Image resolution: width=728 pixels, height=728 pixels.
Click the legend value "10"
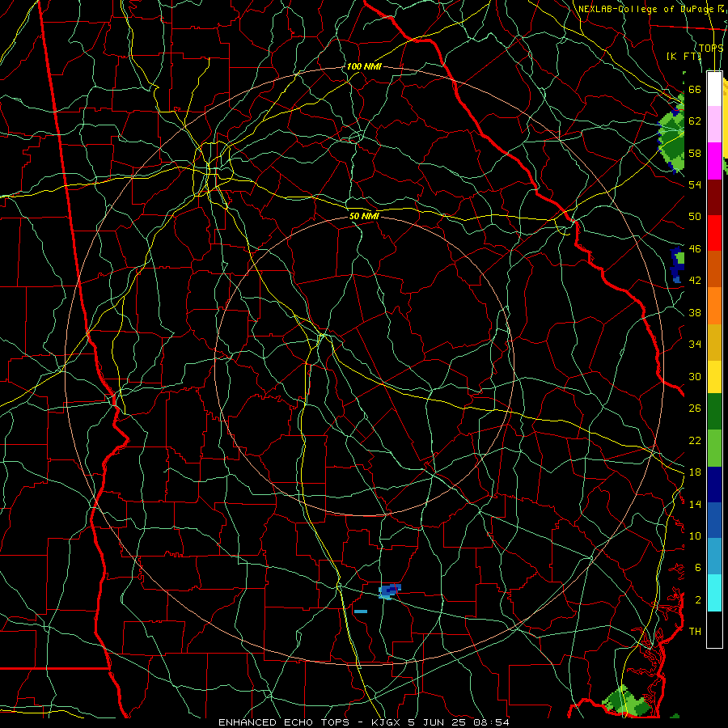click(695, 536)
